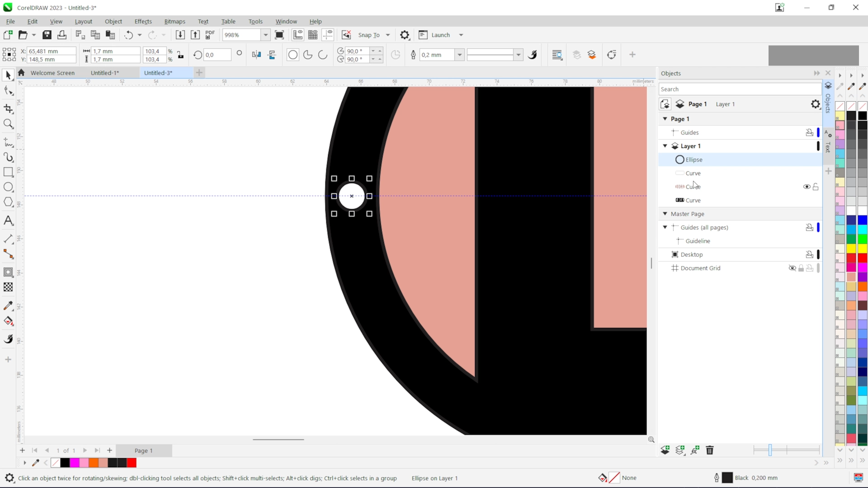Open the zoom level dropdown

265,35
